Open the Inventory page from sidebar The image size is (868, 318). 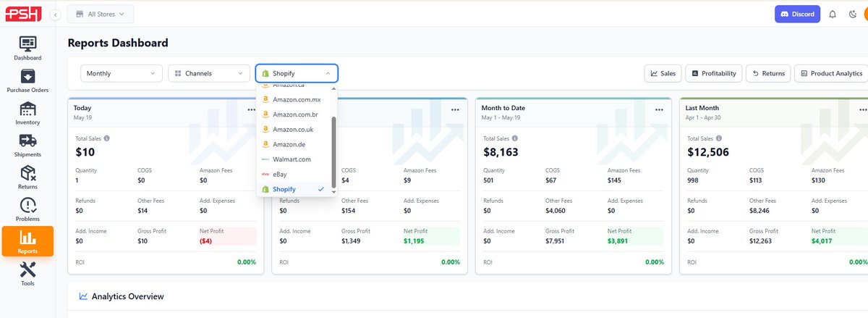pyautogui.click(x=27, y=113)
